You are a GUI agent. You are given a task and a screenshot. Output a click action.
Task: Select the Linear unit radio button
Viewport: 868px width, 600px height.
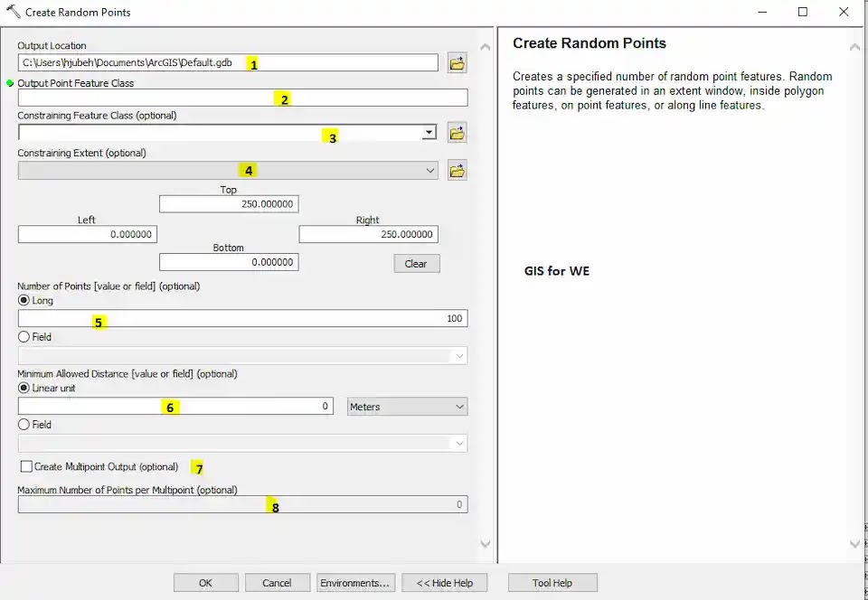click(x=24, y=389)
